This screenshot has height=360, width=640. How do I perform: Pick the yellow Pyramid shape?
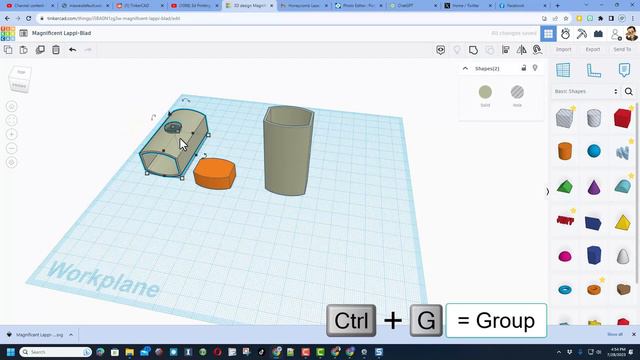tap(622, 222)
